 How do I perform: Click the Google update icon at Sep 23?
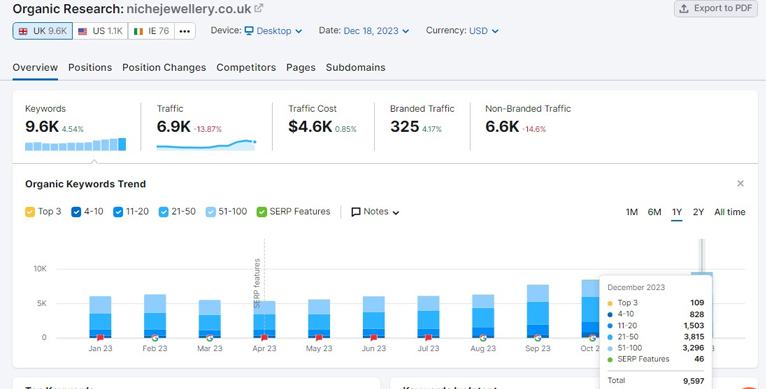click(x=537, y=338)
